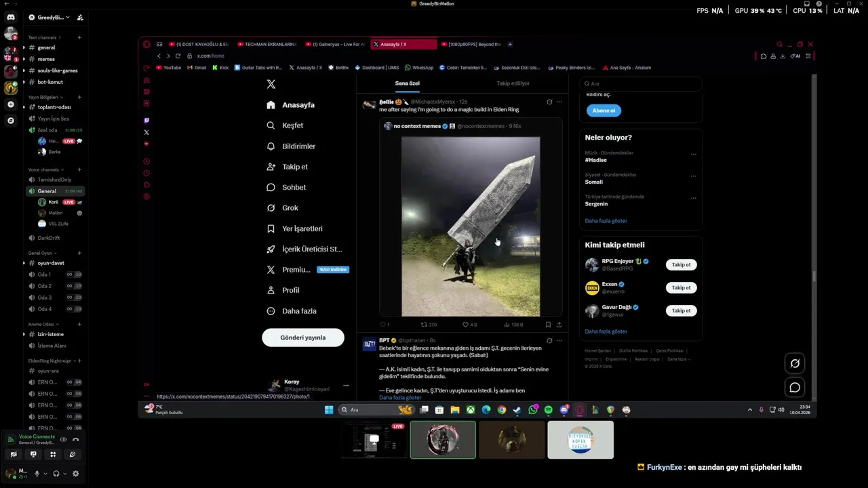Open soundboard button in voice panel
This screenshot has width=868, height=488.
pyautogui.click(x=73, y=455)
